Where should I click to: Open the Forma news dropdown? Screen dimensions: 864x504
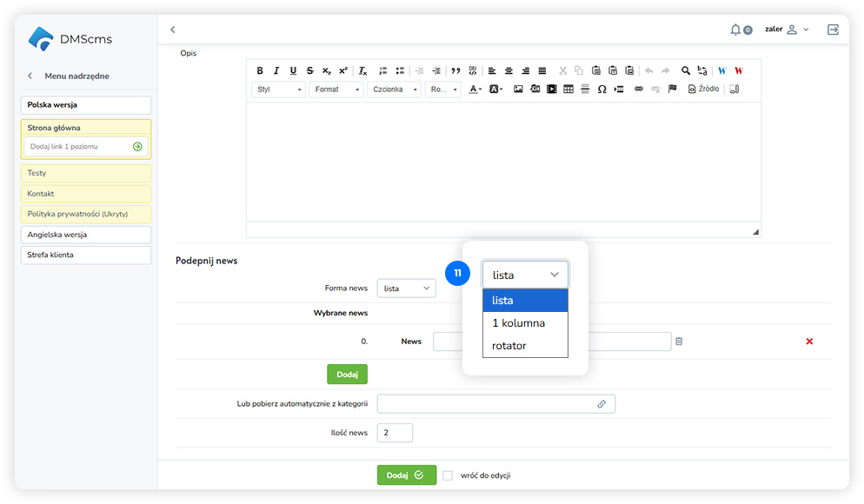(x=407, y=288)
